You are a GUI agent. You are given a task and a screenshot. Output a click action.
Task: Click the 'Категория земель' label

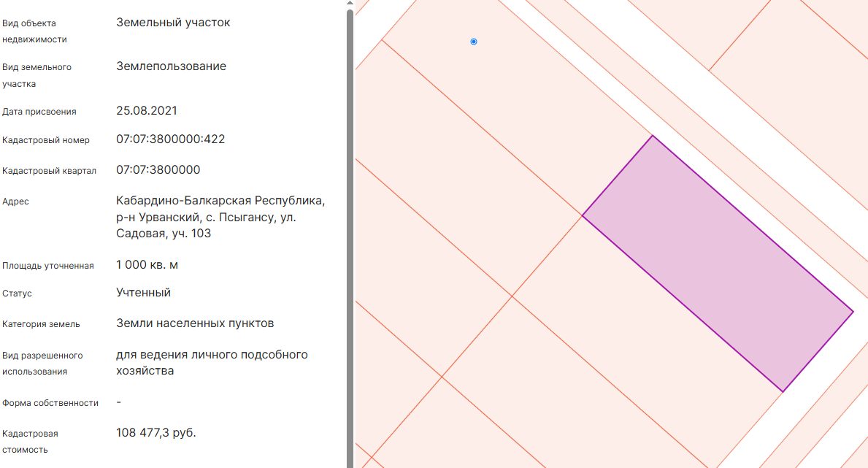pos(41,325)
